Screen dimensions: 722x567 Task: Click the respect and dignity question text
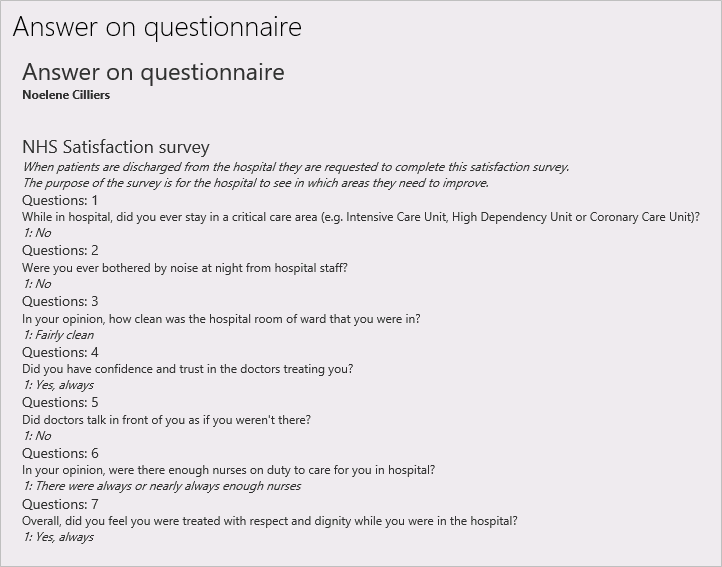pos(269,521)
